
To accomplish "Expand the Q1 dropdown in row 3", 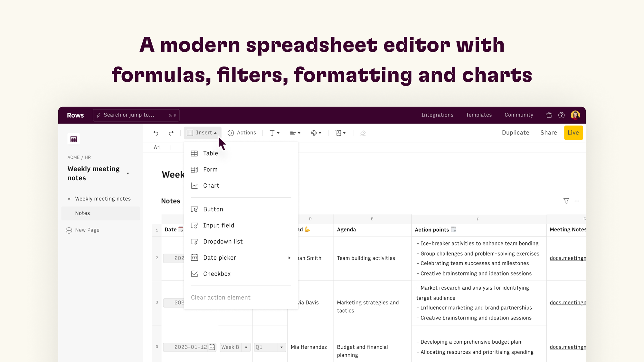I will 281,347.
